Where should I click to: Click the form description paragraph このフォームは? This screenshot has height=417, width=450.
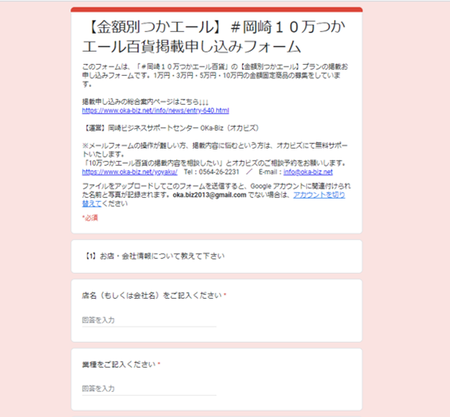(215, 75)
